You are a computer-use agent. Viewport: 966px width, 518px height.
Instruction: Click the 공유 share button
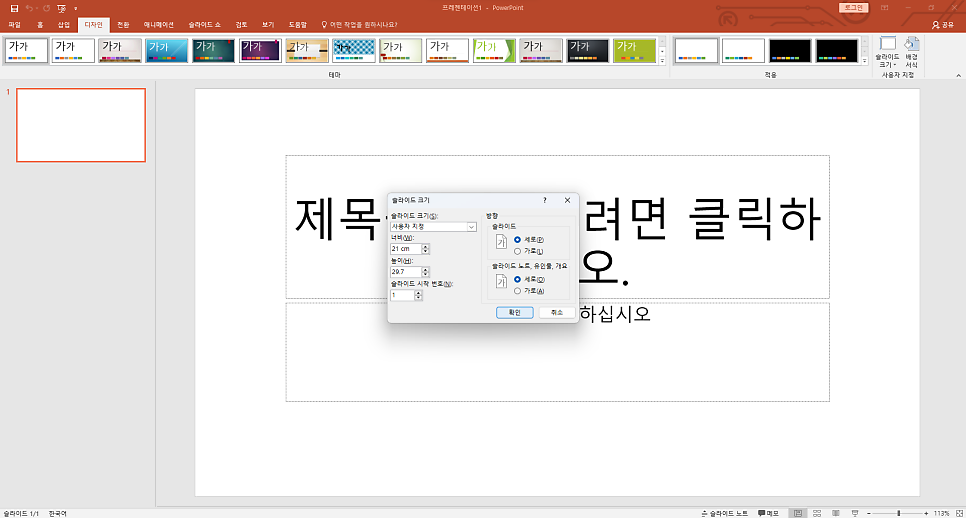click(x=943, y=25)
